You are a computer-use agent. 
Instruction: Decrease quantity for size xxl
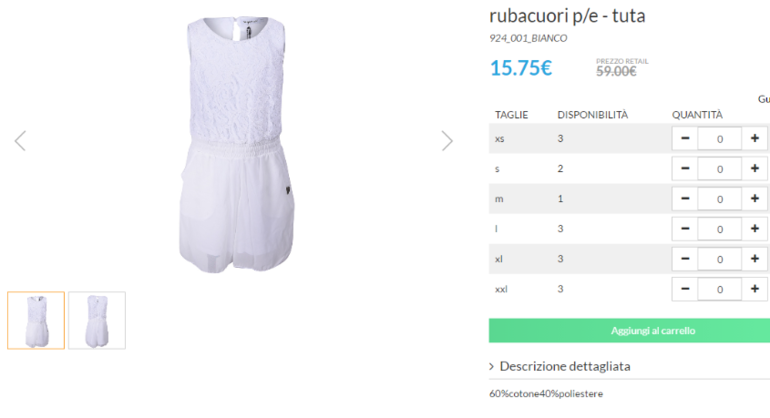[x=685, y=289]
